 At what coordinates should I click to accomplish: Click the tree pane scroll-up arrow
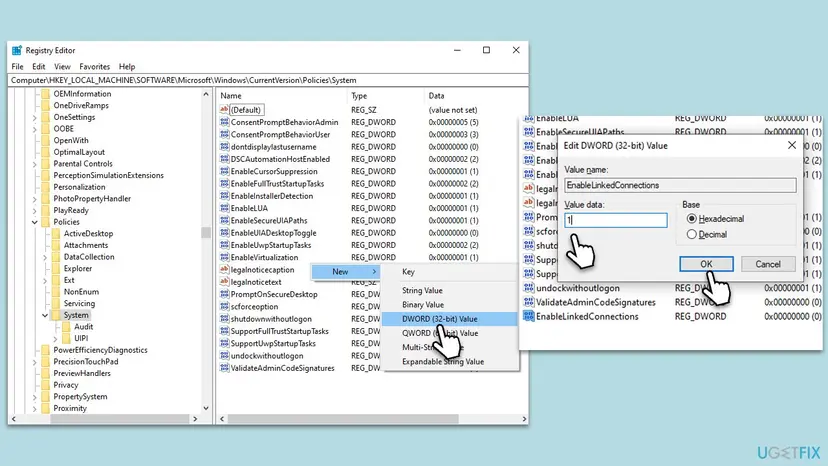tap(206, 94)
